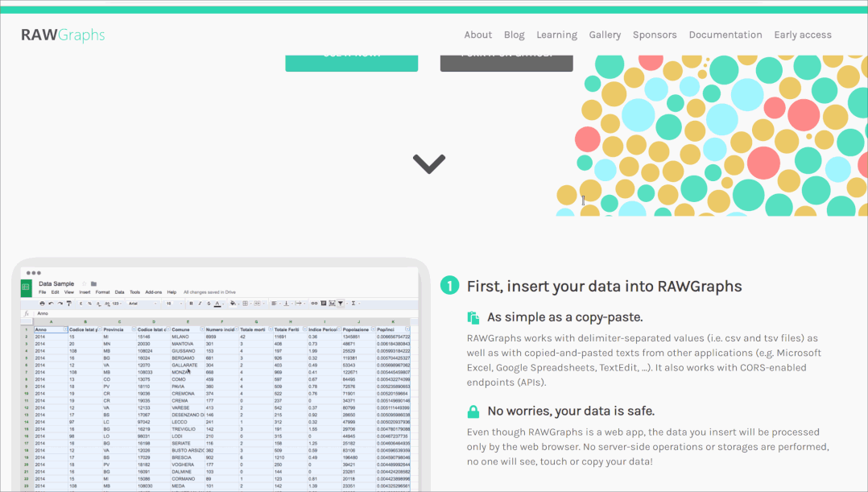Screen dimensions: 868x492
Task: Toggle strikethrough in the spreadsheet toolbar
Action: [x=209, y=304]
